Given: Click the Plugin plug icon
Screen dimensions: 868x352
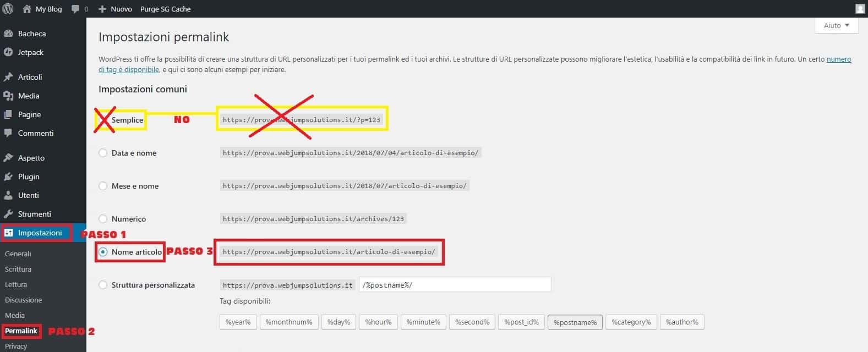Looking at the screenshot, I should tap(8, 177).
